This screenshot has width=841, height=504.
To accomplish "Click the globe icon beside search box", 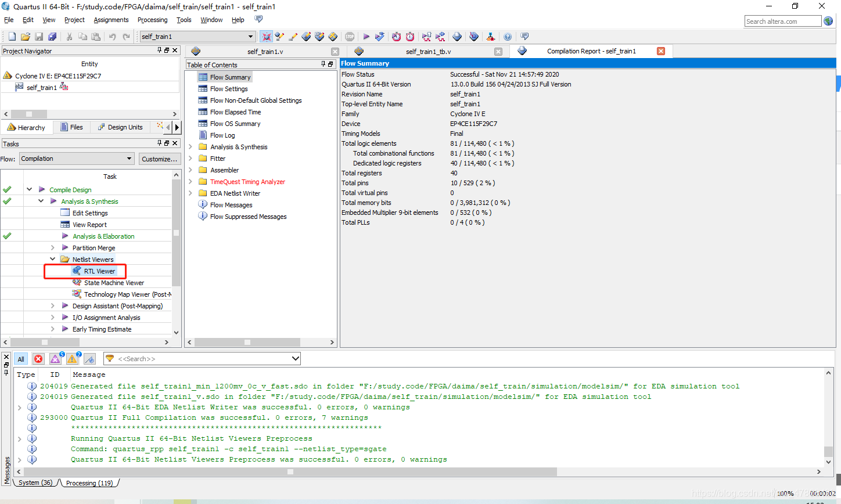I will pyautogui.click(x=828, y=21).
